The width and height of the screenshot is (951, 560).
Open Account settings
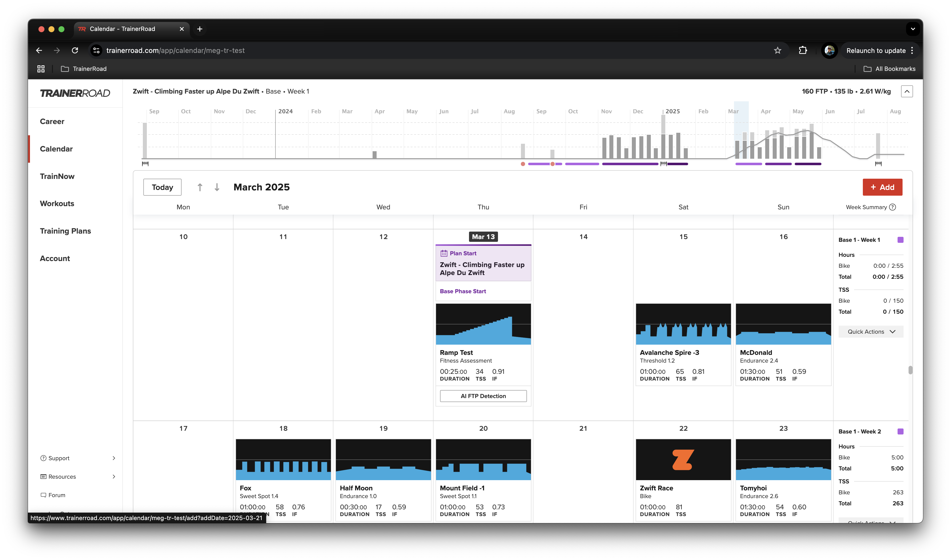click(55, 259)
